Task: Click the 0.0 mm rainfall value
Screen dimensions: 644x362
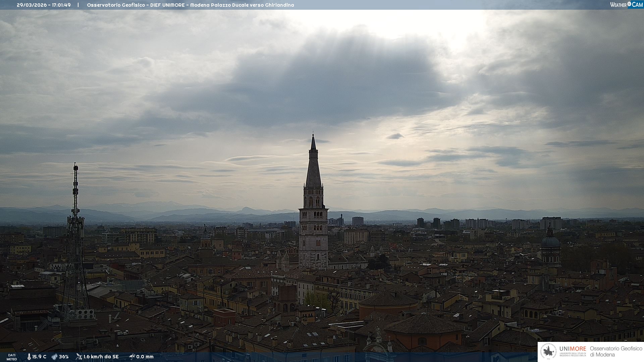Action: click(145, 357)
